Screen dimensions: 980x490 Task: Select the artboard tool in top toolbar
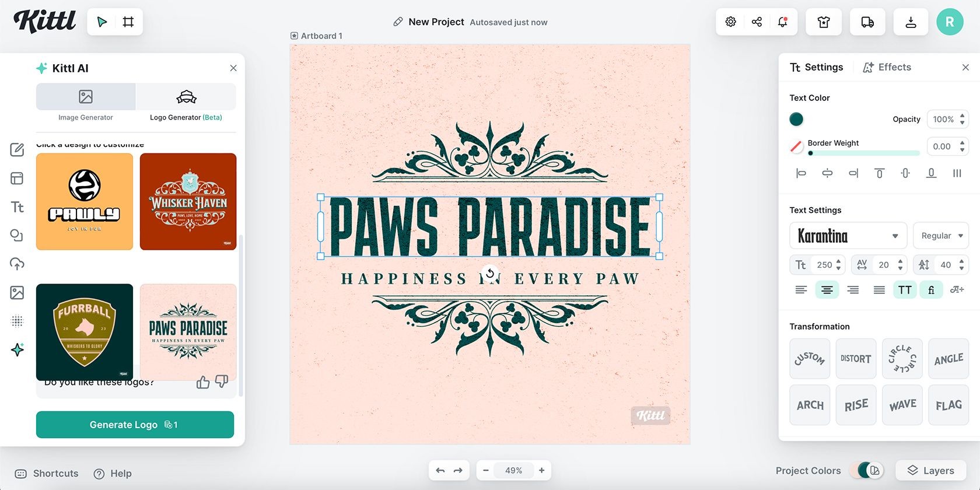click(x=128, y=22)
